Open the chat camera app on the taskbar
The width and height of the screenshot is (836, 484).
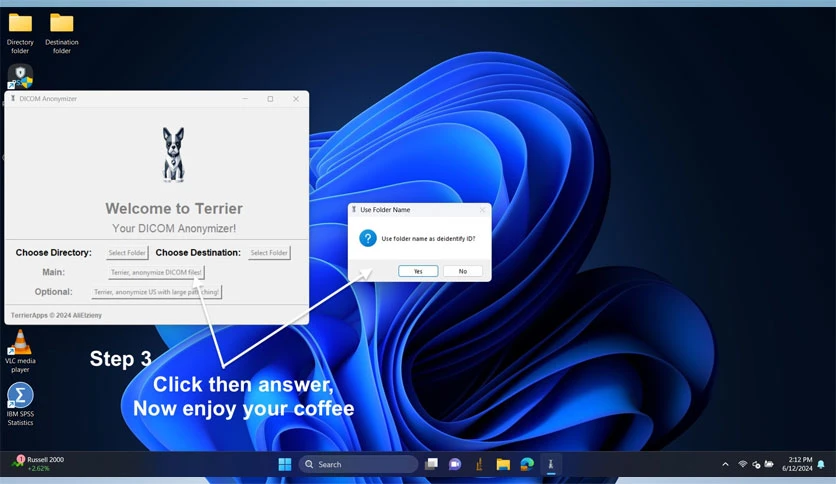455,464
